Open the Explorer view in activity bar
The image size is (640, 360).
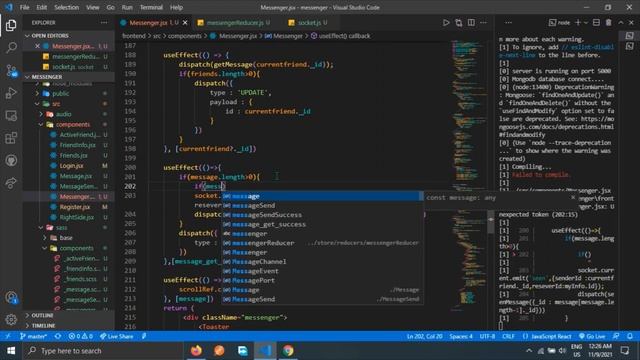(x=11, y=25)
